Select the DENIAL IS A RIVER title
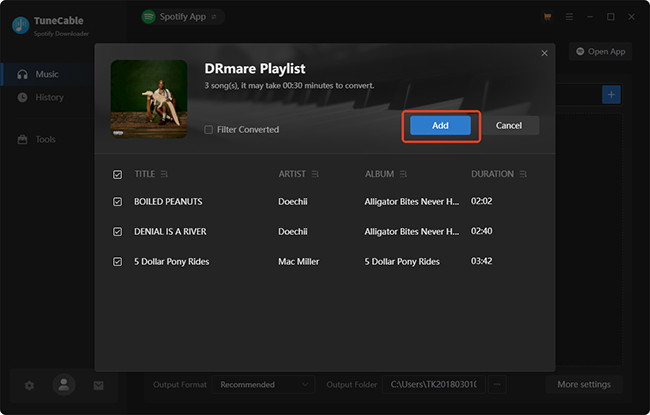Image resolution: width=650 pixels, height=415 pixels. tap(170, 231)
